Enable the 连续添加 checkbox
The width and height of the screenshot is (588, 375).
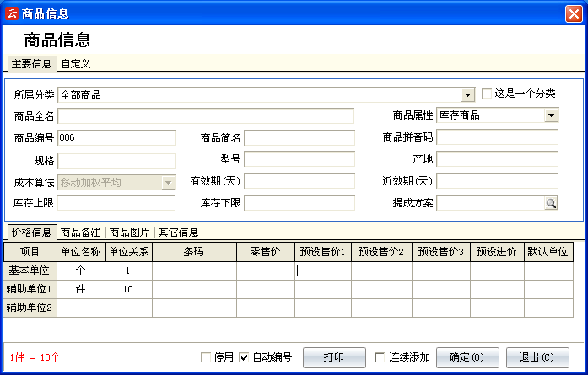[380, 357]
